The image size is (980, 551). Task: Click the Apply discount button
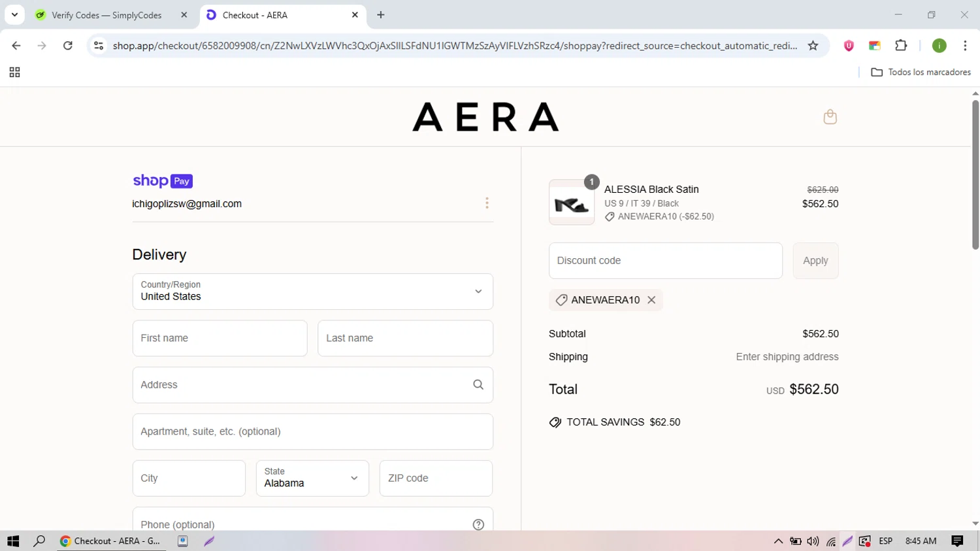tap(815, 261)
